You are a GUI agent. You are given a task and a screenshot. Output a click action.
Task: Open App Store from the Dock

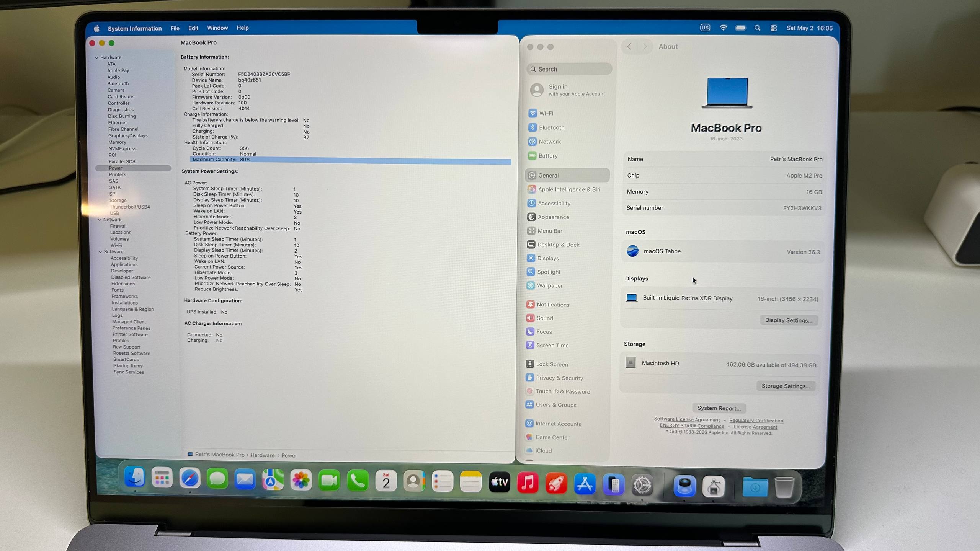tap(585, 484)
